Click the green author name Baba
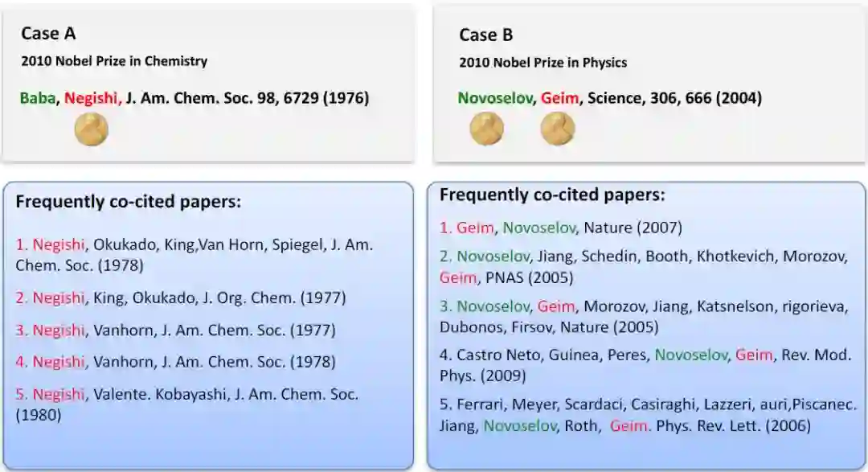This screenshot has height=472, width=868. pos(39,98)
